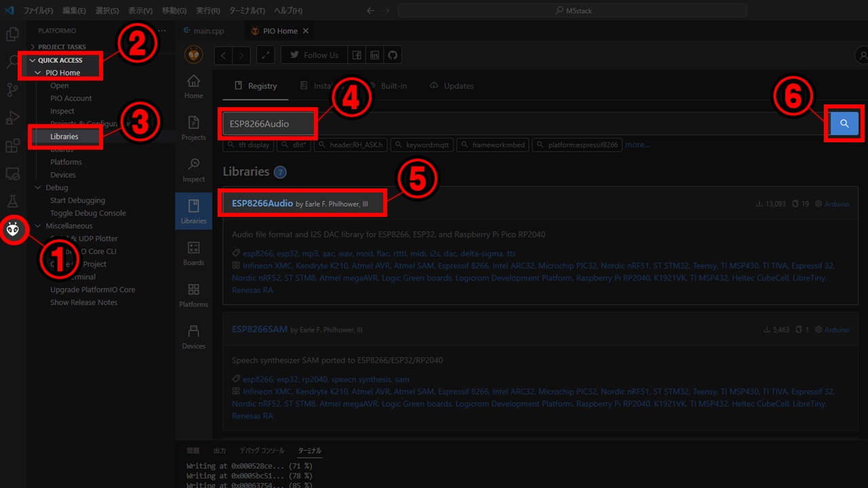The width and height of the screenshot is (868, 488).
Task: Open the ESP8266Audio library link
Action: (262, 203)
